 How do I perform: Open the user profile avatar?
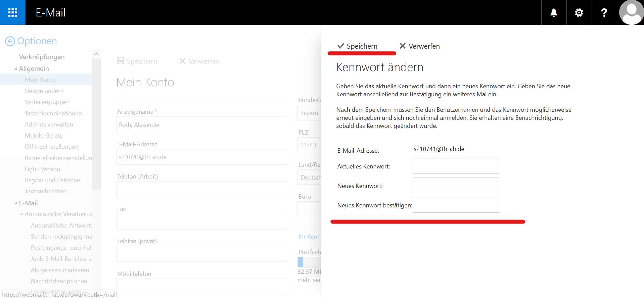click(631, 12)
